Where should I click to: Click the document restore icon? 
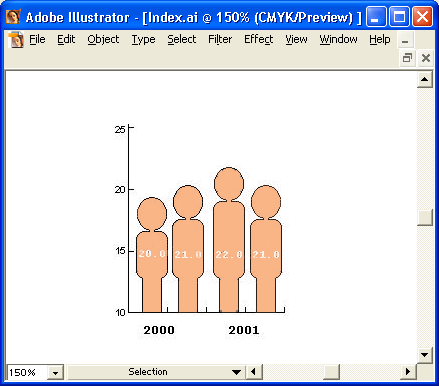(x=408, y=58)
